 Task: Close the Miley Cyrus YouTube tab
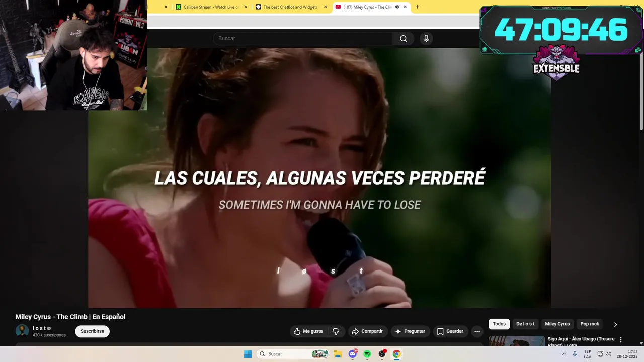(x=405, y=7)
